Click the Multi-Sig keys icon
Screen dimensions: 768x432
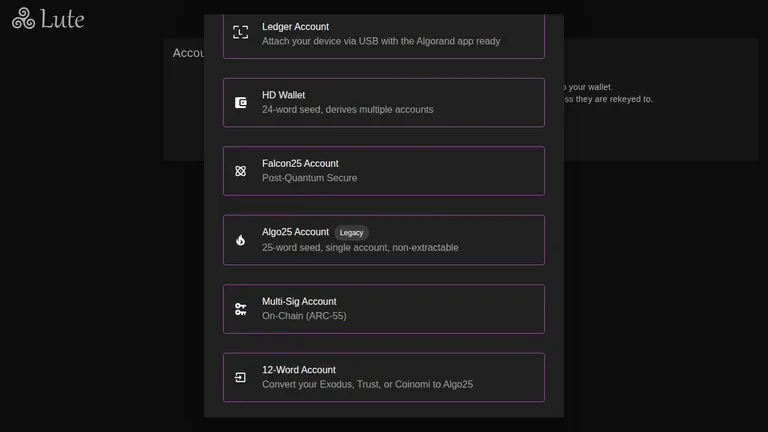click(x=240, y=309)
